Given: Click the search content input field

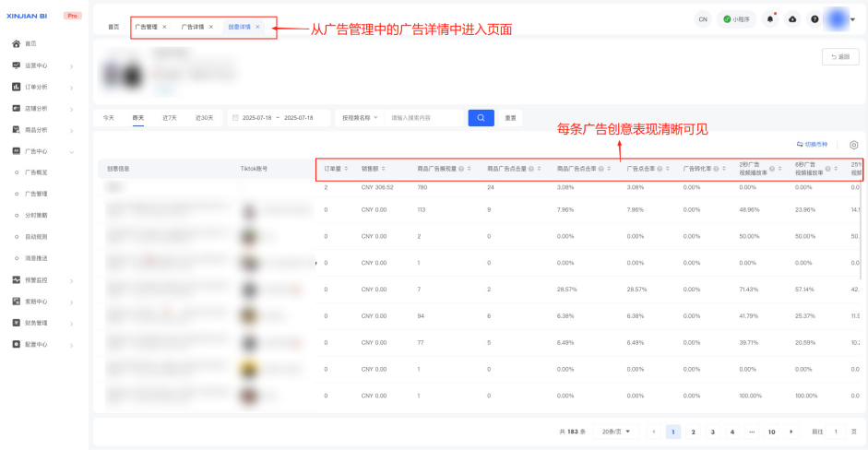Looking at the screenshot, I should click(424, 118).
